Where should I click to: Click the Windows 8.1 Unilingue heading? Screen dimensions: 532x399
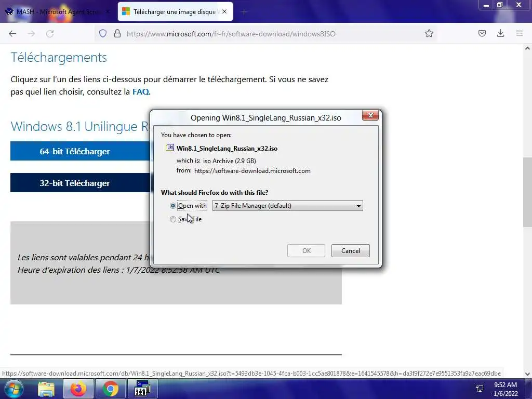point(79,126)
